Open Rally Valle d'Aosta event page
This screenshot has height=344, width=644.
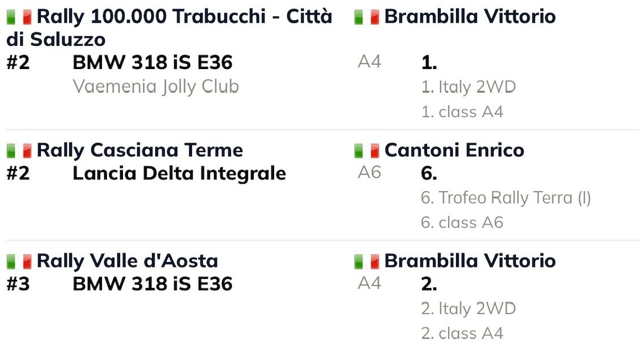pos(127,261)
